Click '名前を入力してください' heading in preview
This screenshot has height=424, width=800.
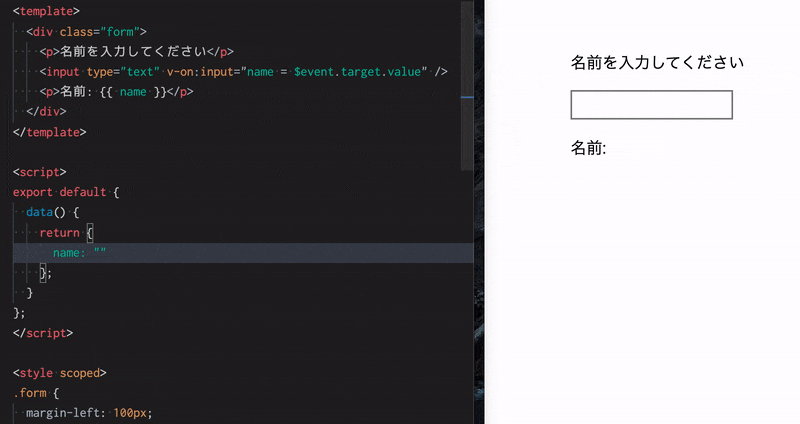click(x=657, y=63)
